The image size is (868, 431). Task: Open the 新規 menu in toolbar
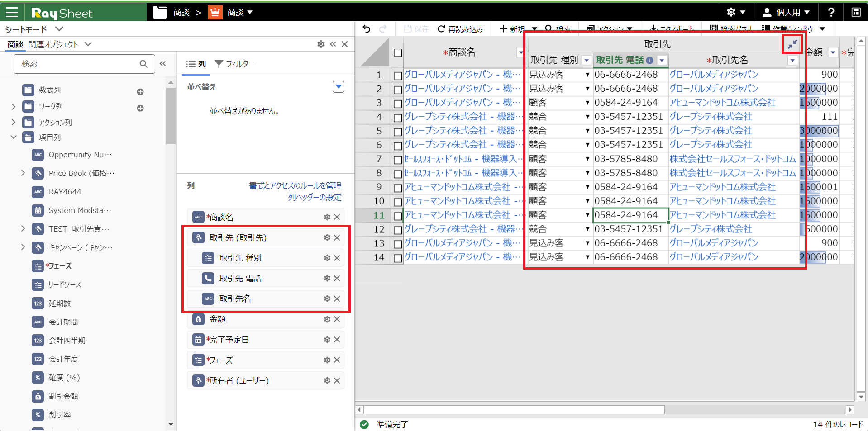(x=518, y=29)
